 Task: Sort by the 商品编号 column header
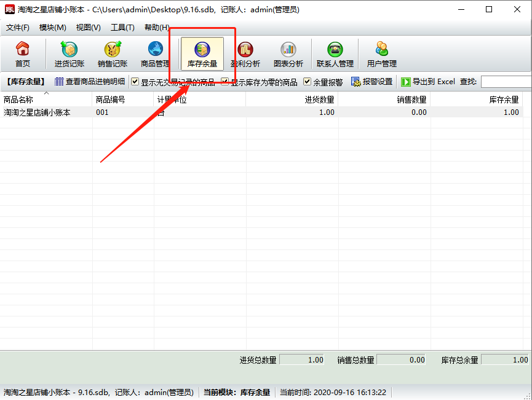[123, 100]
